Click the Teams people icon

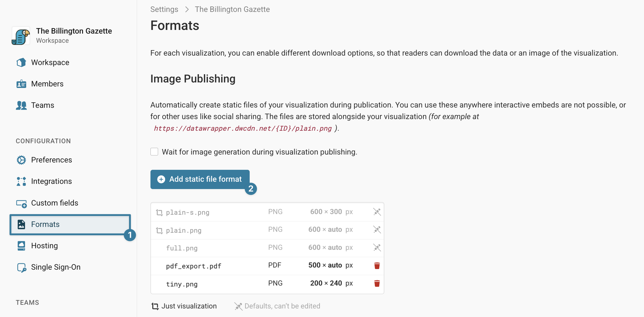21,105
